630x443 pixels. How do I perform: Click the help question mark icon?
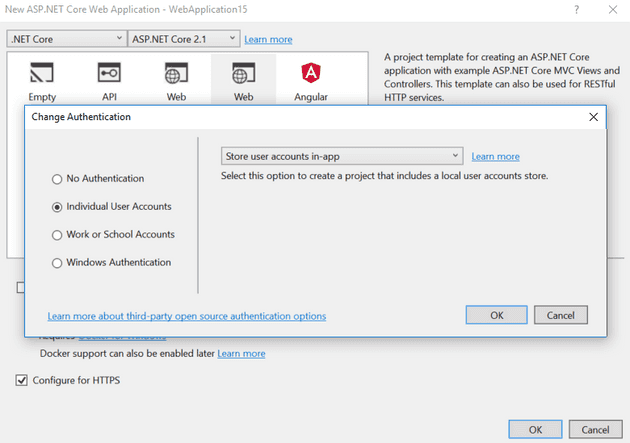577,9
